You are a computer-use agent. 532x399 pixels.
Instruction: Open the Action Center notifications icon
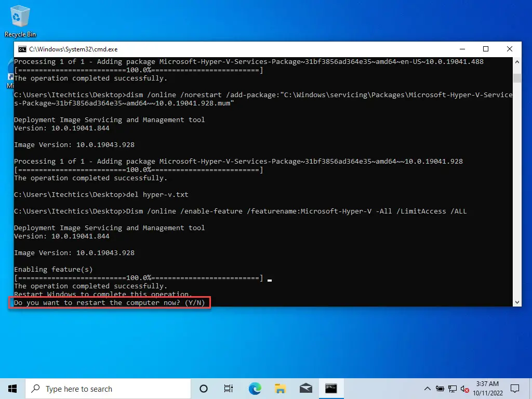(x=514, y=389)
